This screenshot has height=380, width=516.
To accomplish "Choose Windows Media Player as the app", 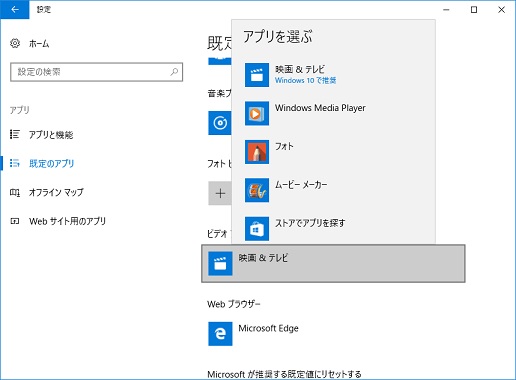I will click(333, 113).
